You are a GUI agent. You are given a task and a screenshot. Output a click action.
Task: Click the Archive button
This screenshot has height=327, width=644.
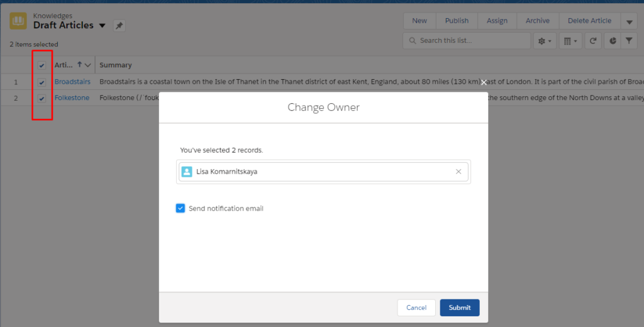click(538, 21)
